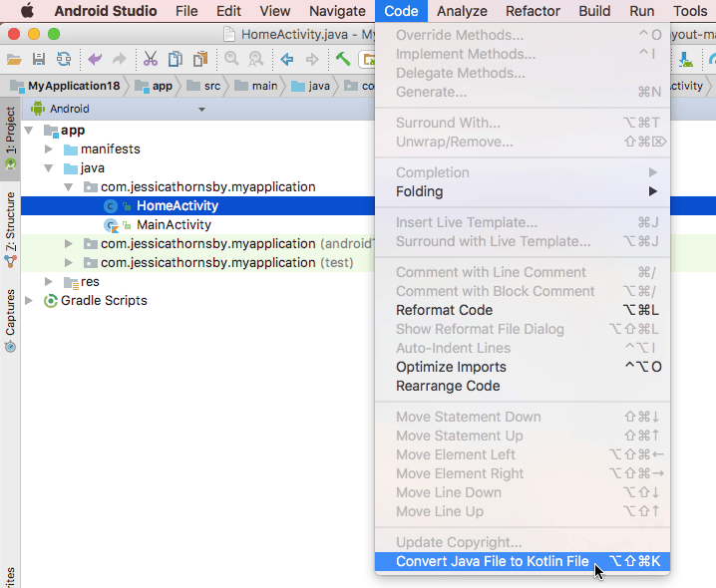The image size is (716, 588).
Task: Open the Navigate menu
Action: (x=337, y=11)
